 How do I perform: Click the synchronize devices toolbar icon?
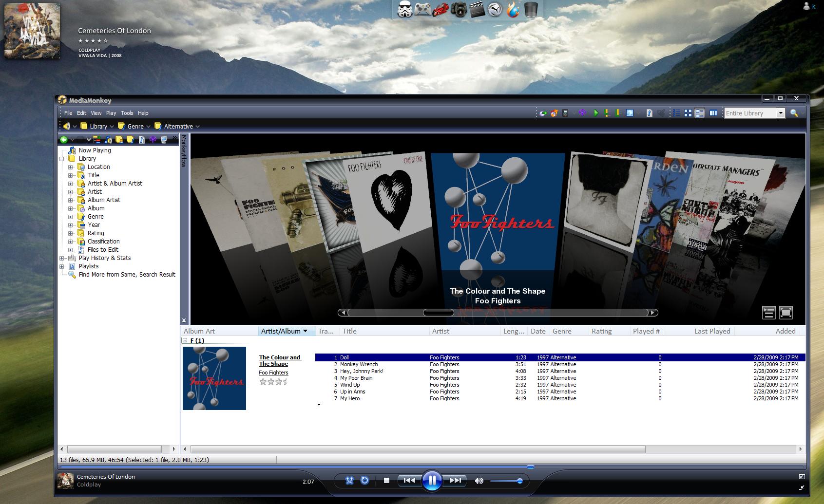[565, 113]
